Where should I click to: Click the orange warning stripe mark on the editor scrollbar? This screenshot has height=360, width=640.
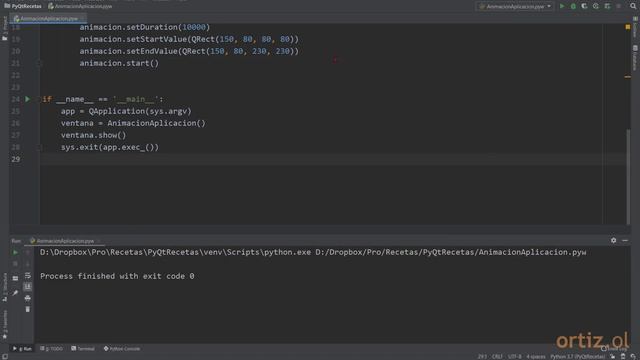pos(628,77)
